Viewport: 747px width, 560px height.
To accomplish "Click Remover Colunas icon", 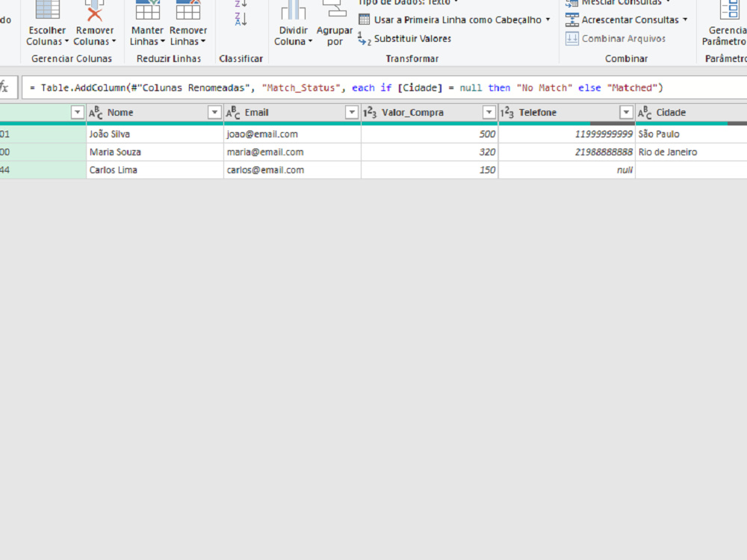I will 94,12.
